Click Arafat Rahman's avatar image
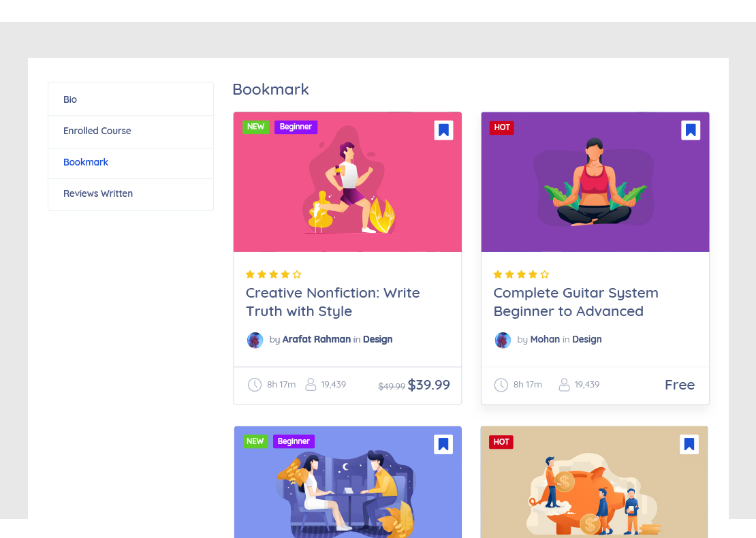Image resolution: width=756 pixels, height=538 pixels. coord(255,341)
